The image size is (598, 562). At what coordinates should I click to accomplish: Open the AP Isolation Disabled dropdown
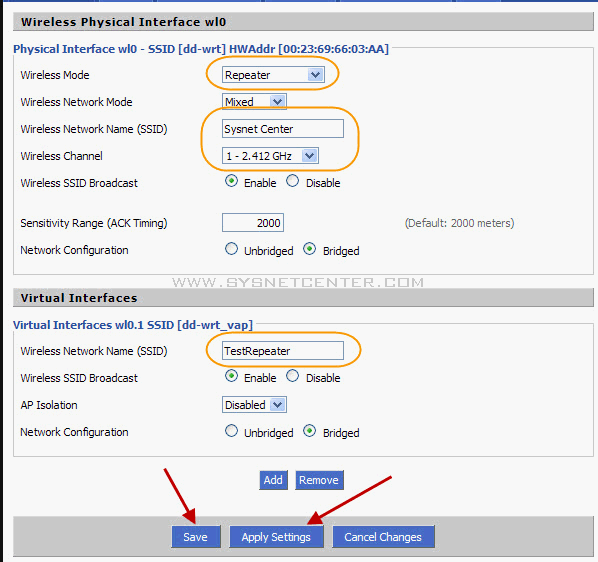(x=254, y=405)
